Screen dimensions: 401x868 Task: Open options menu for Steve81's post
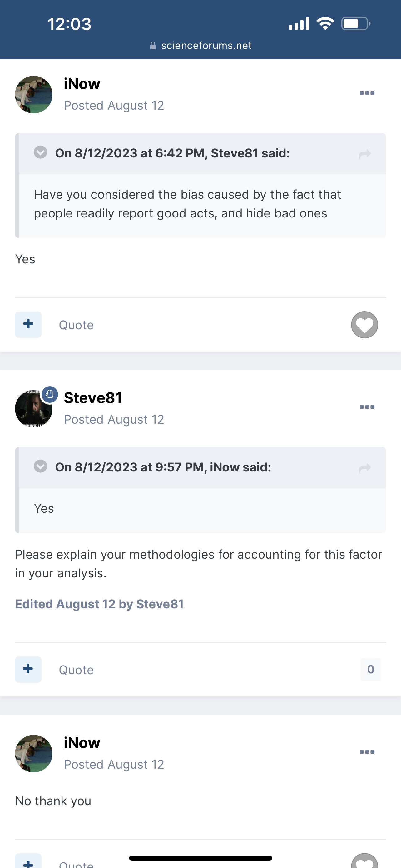pyautogui.click(x=367, y=407)
